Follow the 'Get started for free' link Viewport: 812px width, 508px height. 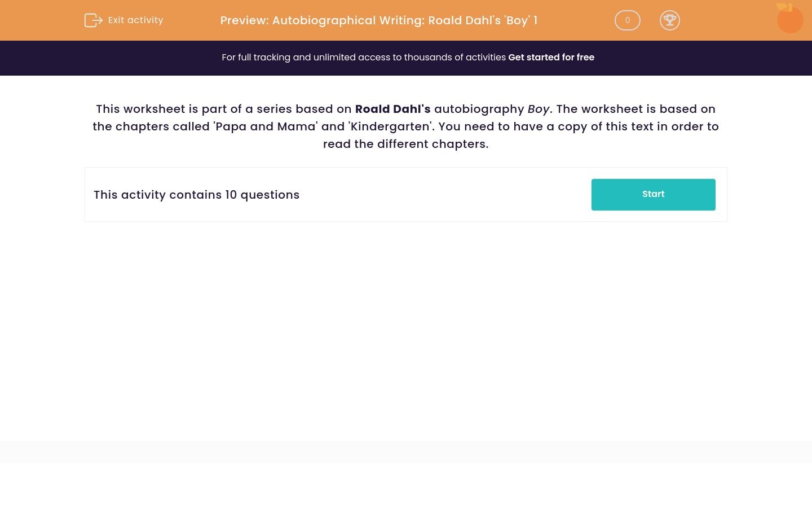551,57
